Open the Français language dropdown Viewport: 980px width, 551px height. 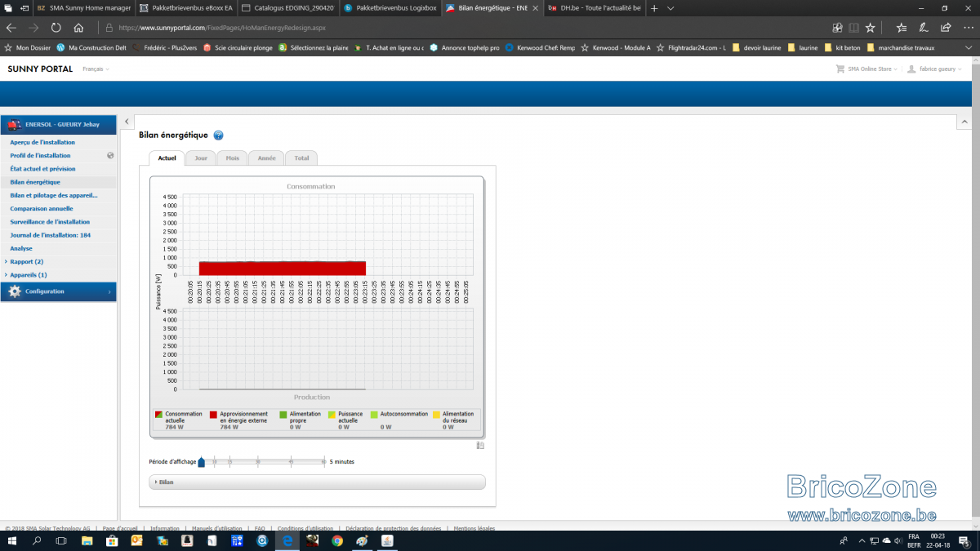[96, 69]
